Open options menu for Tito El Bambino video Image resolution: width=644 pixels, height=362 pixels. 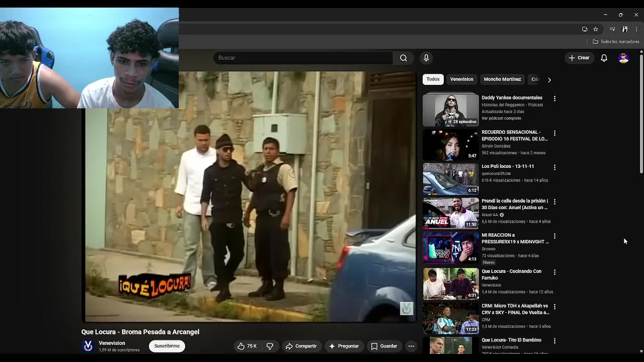click(554, 341)
